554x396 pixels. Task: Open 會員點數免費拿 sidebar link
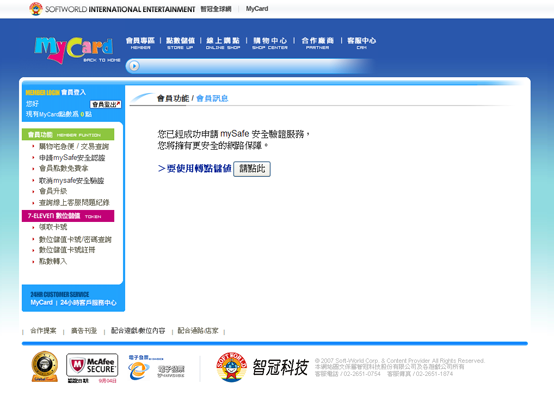pos(64,169)
